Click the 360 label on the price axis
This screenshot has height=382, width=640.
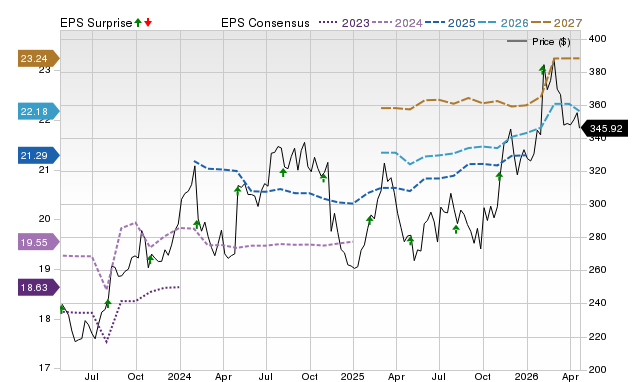pos(598,105)
